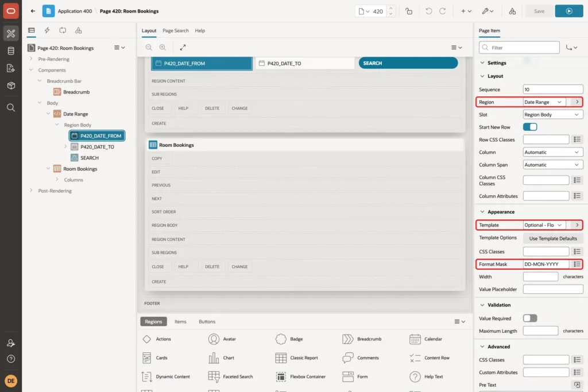Enable the Value Required switch
588x392 pixels.
click(x=530, y=318)
